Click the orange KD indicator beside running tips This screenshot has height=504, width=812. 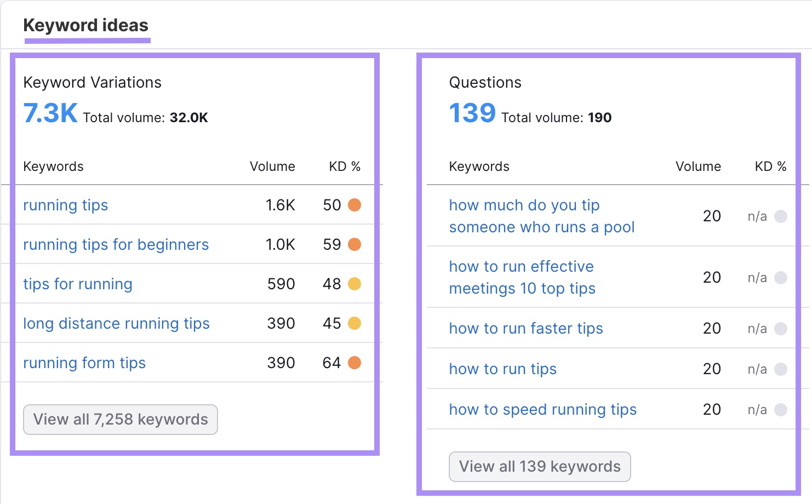(356, 205)
